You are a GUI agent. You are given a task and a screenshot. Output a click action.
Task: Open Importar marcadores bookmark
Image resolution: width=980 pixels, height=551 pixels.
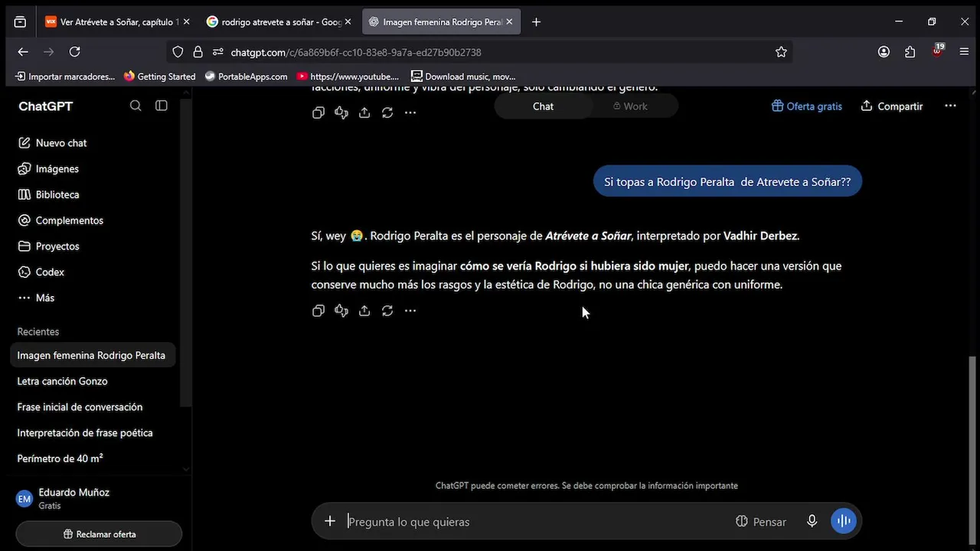click(x=65, y=77)
